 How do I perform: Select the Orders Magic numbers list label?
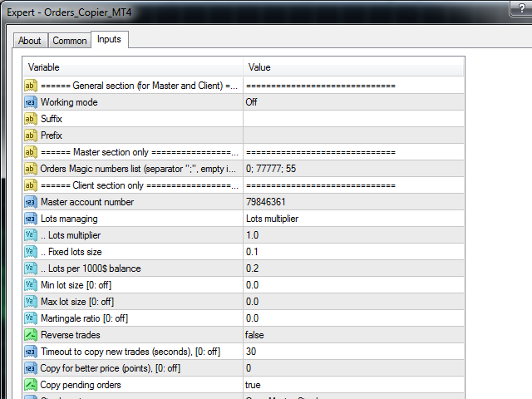click(138, 169)
